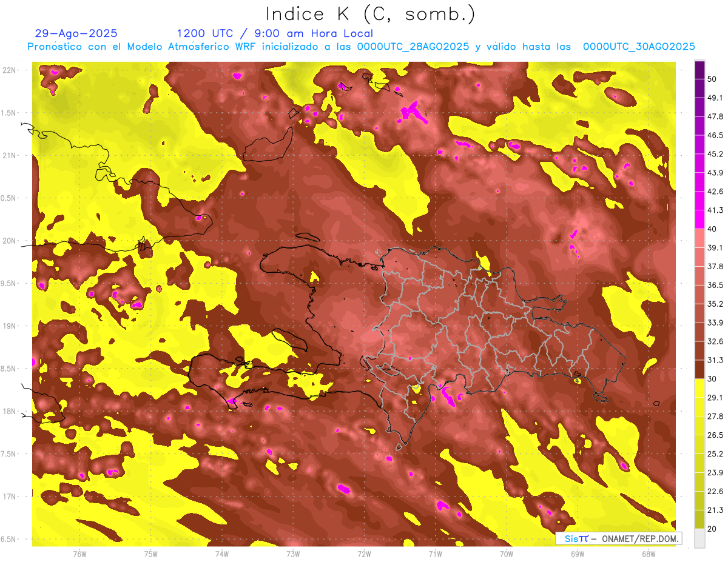Click the '46.5' color scale value
Viewport: 728px width, 562px height.
715,135
